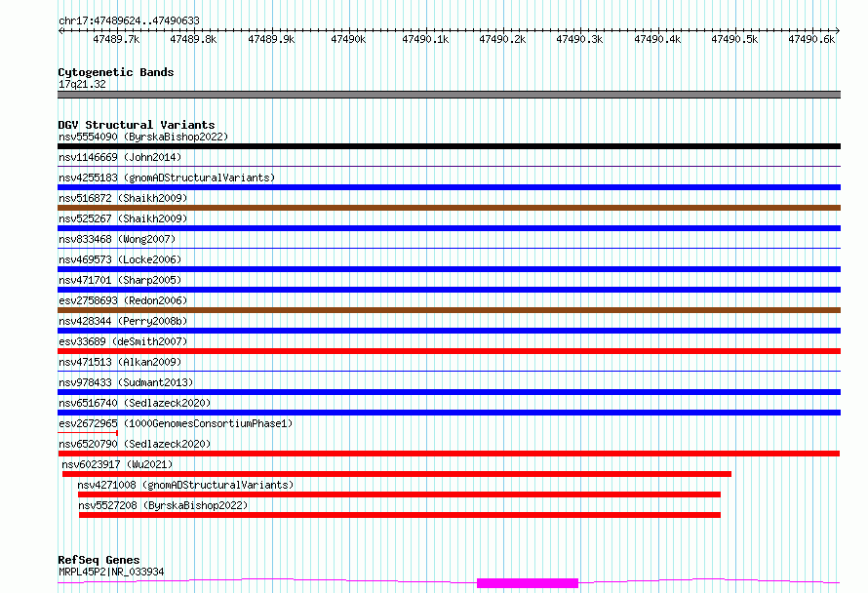Select the magenta MRPL45P2 exon block
Viewport: 868px width, 593px height.
point(528,583)
